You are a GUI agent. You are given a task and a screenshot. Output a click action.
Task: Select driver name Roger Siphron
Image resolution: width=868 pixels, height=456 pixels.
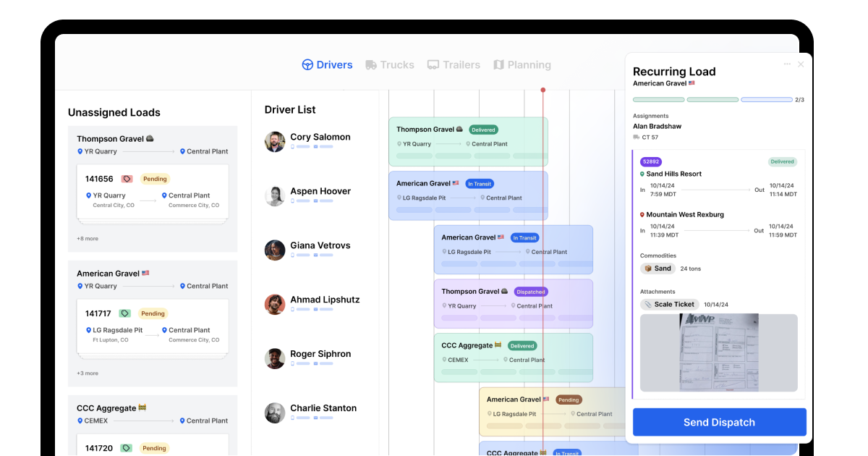[320, 354]
